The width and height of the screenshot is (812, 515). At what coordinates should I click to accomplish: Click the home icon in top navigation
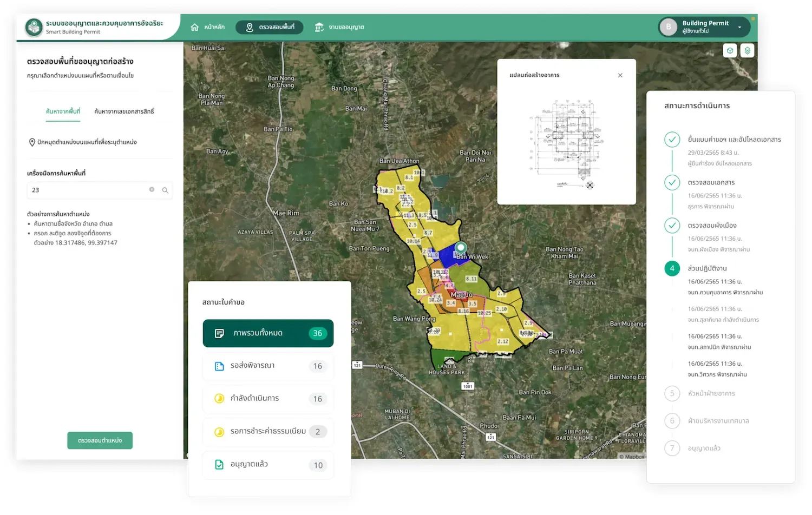click(195, 27)
